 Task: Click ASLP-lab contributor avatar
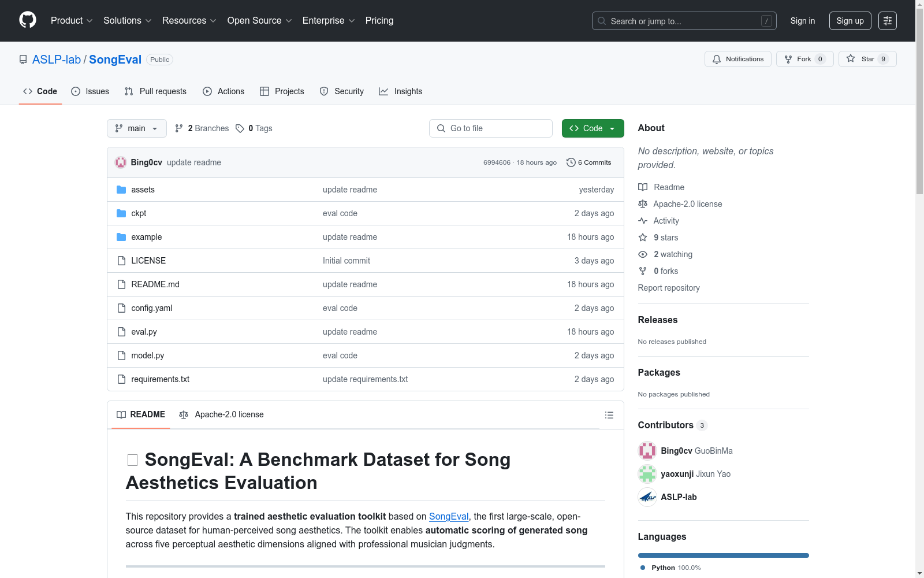pyautogui.click(x=647, y=497)
